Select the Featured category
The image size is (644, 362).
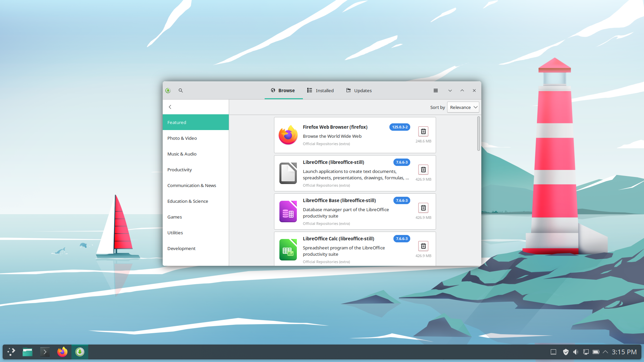[x=196, y=122]
